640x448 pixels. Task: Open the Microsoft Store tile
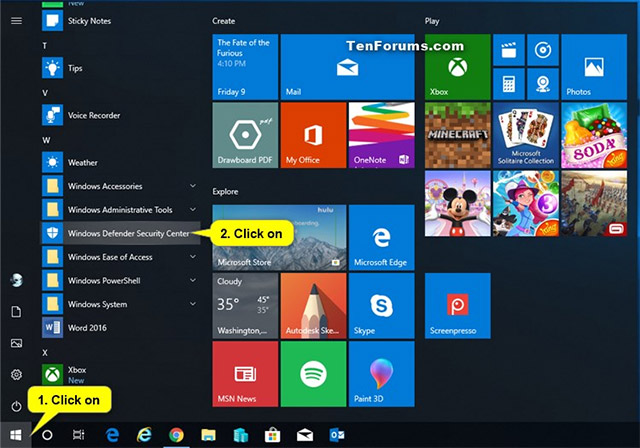coord(279,237)
